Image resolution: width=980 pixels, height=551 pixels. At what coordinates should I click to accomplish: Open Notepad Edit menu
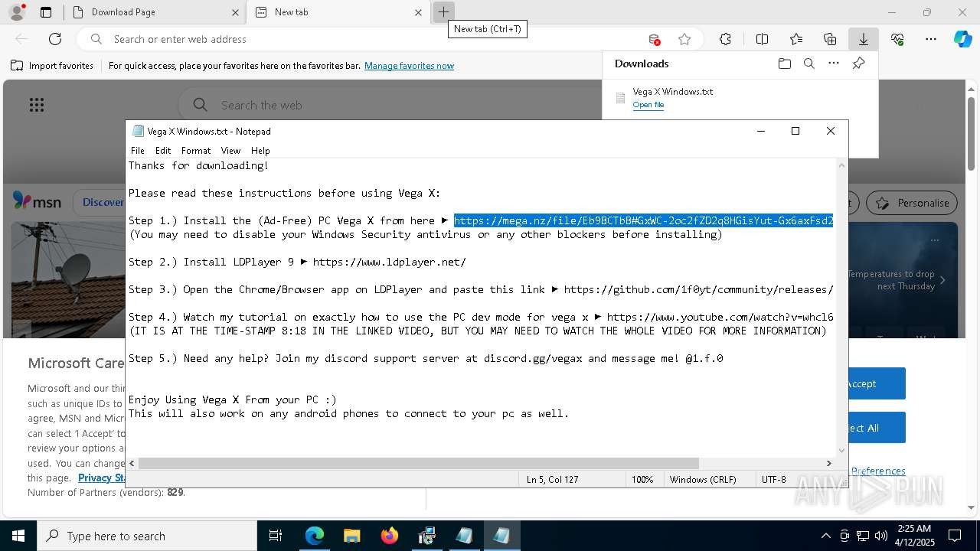coord(163,151)
